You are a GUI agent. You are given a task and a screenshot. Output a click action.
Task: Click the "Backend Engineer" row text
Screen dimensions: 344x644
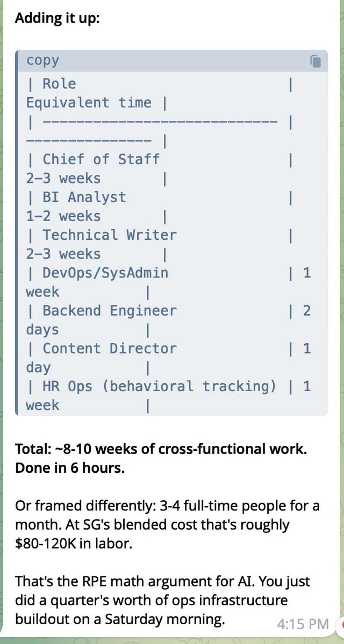109,311
